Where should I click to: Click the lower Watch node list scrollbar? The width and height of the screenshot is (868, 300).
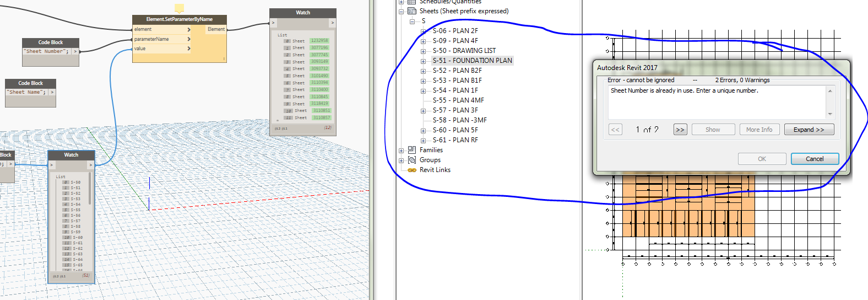click(90, 189)
